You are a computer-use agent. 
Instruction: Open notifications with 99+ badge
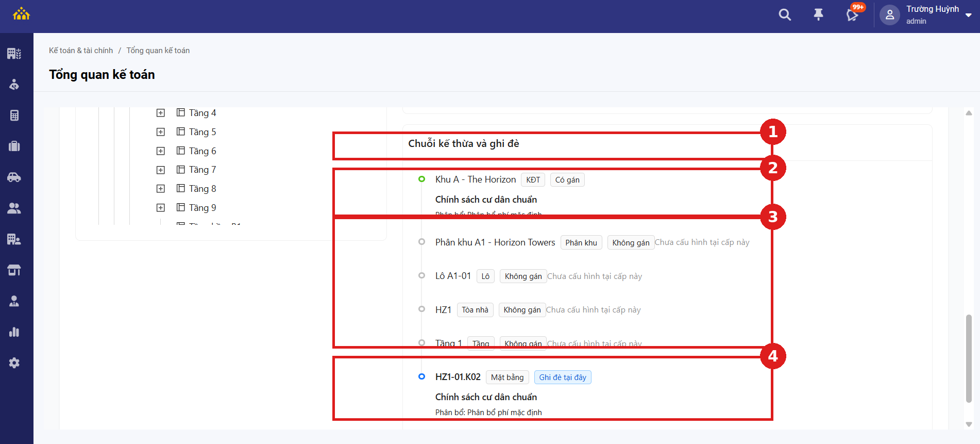click(853, 14)
